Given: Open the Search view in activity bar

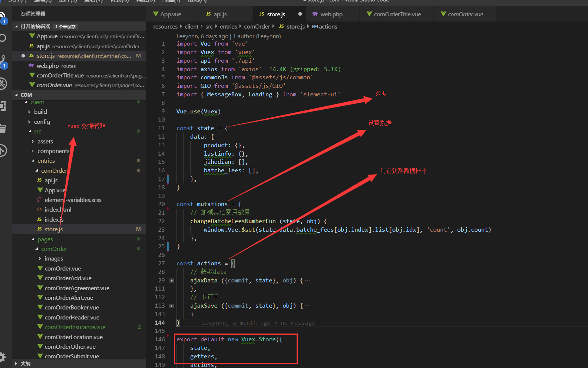Looking at the screenshot, I should pos(3,38).
